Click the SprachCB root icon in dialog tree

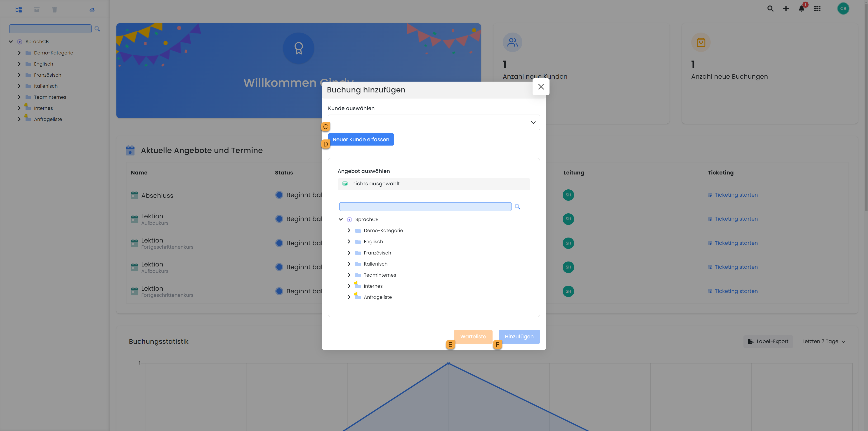349,219
